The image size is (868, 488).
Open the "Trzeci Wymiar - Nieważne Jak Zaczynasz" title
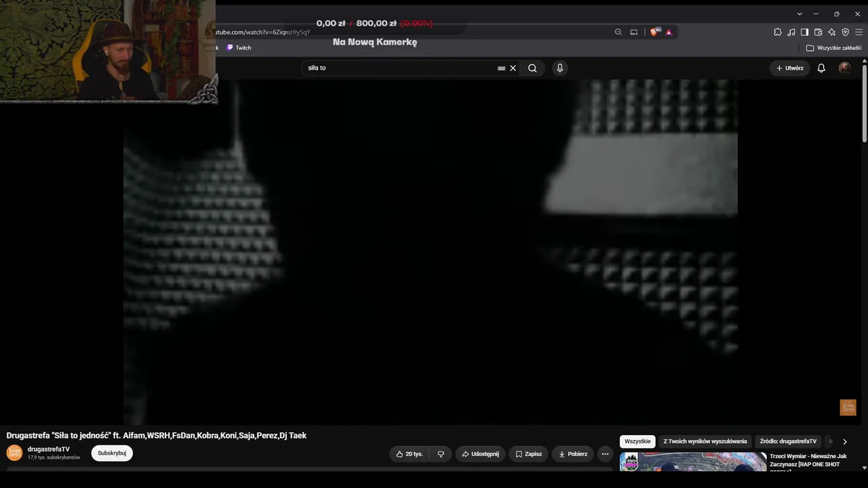tap(808, 460)
